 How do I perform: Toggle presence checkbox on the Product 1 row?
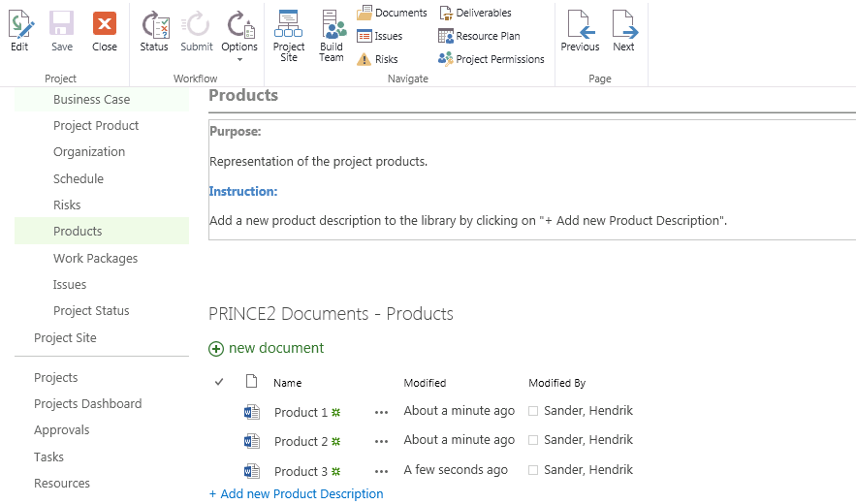(533, 411)
